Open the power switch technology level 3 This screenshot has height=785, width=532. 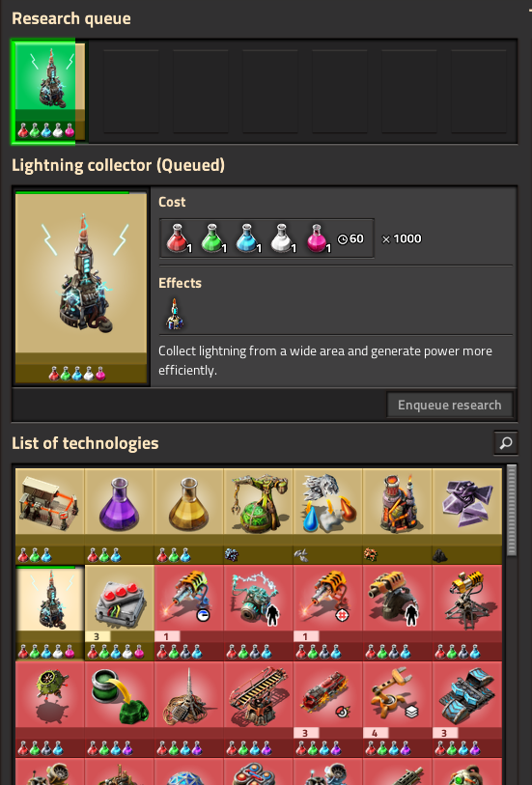119,613
